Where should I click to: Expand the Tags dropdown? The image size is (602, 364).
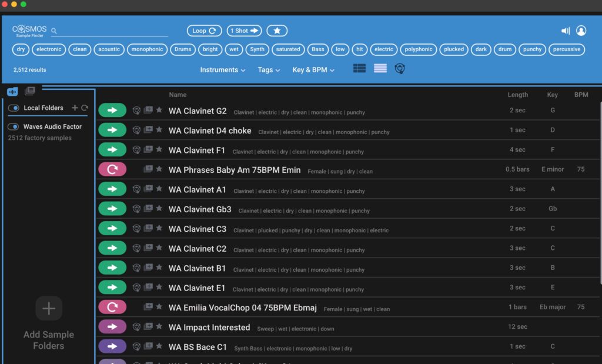(x=269, y=70)
